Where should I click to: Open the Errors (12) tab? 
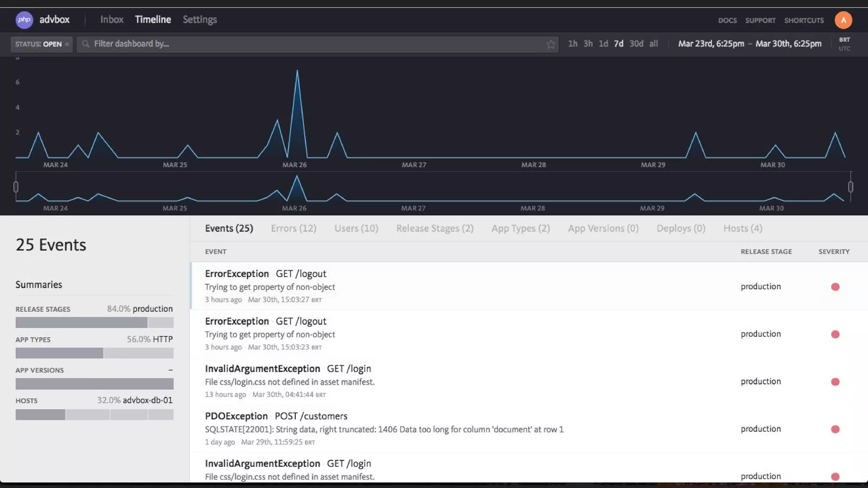pos(294,229)
